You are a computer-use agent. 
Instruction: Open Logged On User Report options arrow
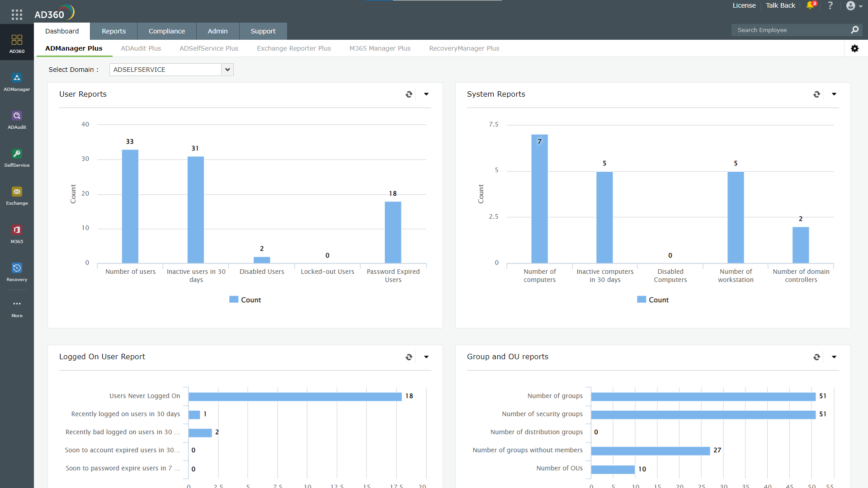[x=426, y=357]
